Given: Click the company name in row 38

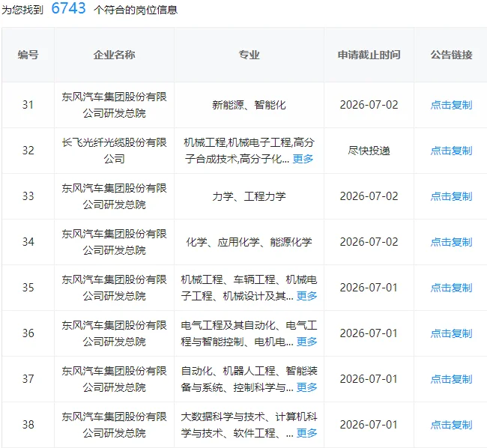Looking at the screenshot, I should [115, 425].
